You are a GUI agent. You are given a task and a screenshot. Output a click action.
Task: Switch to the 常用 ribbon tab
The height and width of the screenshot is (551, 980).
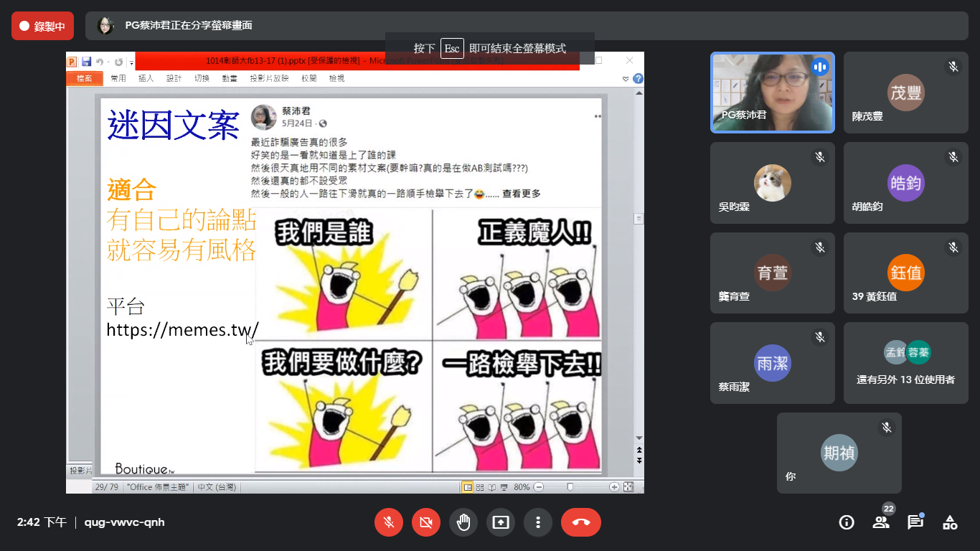(118, 78)
